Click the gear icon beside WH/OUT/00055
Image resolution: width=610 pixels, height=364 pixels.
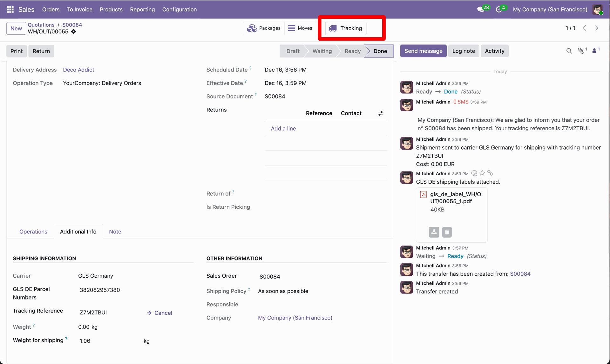click(x=74, y=31)
